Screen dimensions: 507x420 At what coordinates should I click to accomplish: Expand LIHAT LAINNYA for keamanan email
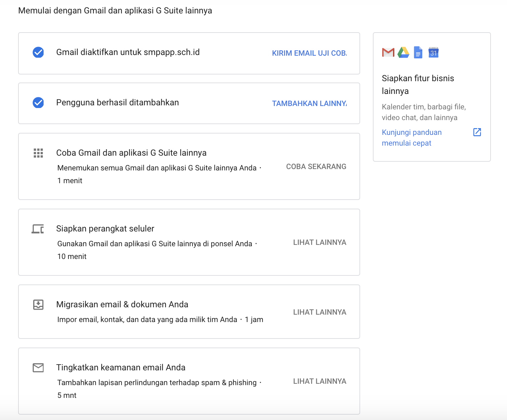[320, 381]
